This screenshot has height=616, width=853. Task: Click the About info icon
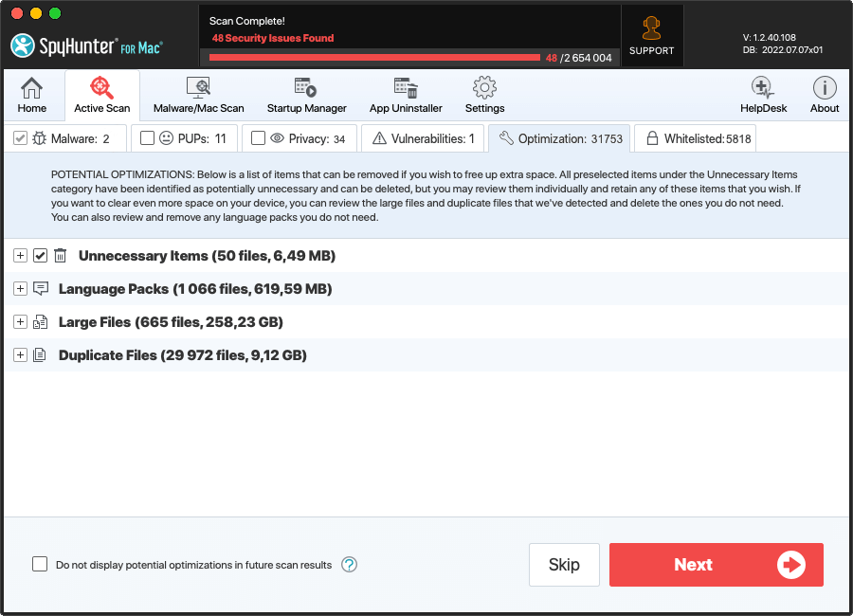tap(825, 89)
